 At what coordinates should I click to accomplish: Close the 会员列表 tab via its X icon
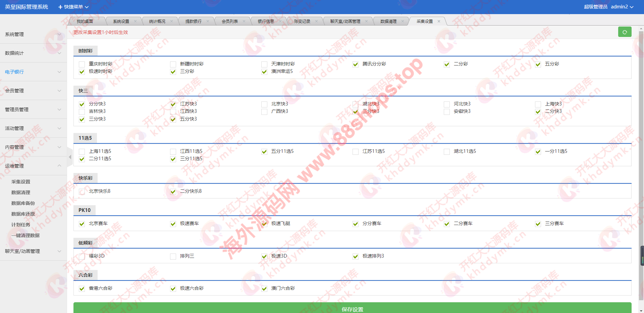tap(244, 21)
